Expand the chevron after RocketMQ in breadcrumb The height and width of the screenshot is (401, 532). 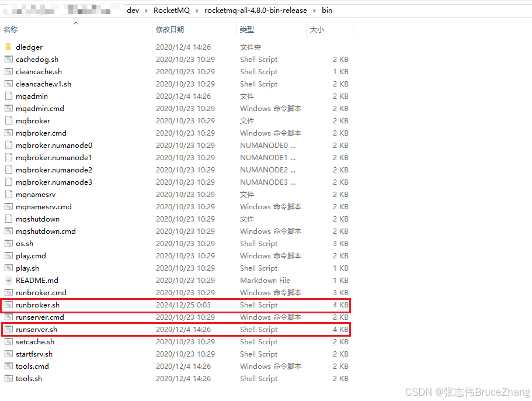tap(197, 11)
